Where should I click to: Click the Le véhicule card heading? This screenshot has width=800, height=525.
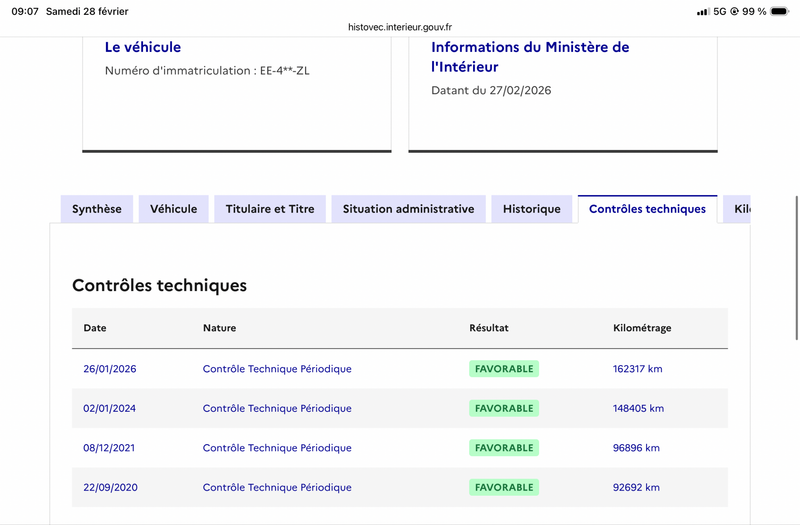coord(143,47)
